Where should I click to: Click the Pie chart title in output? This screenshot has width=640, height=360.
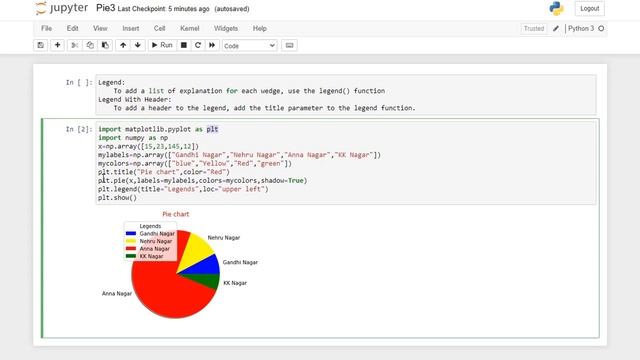click(x=176, y=214)
